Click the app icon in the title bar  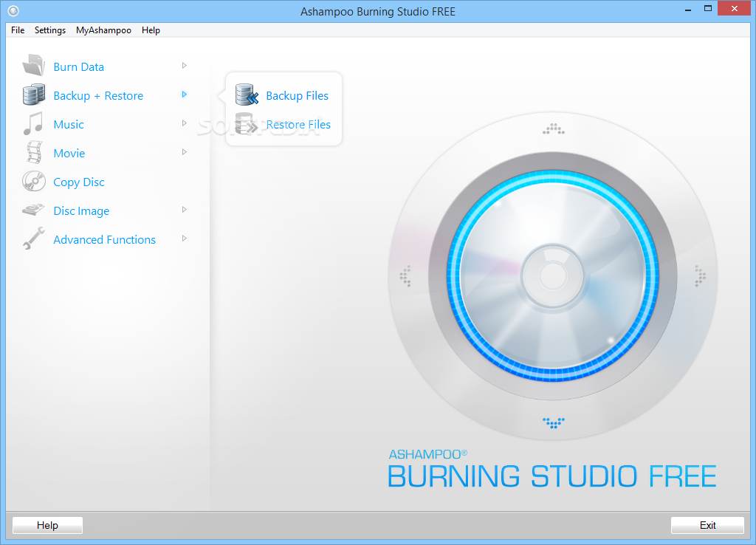click(13, 10)
